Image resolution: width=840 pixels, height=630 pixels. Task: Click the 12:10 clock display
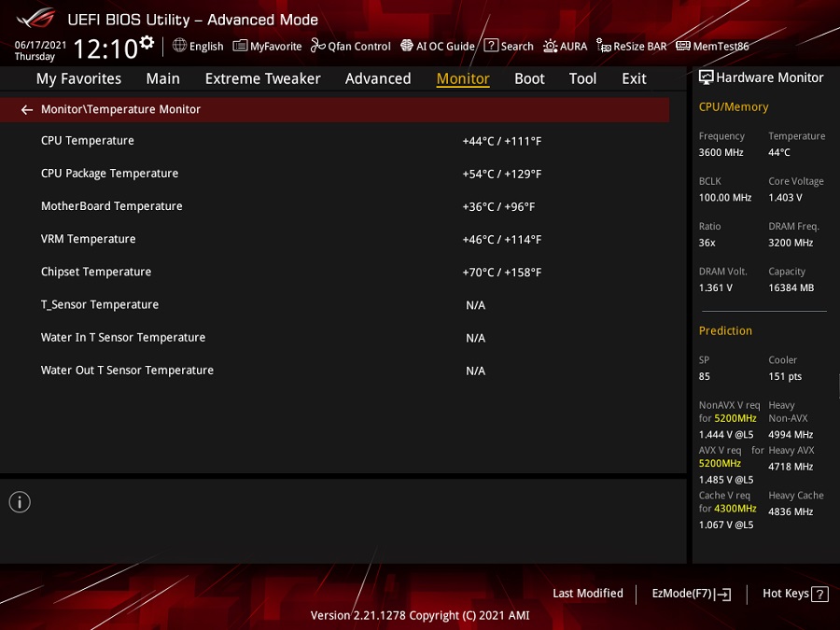pyautogui.click(x=105, y=49)
